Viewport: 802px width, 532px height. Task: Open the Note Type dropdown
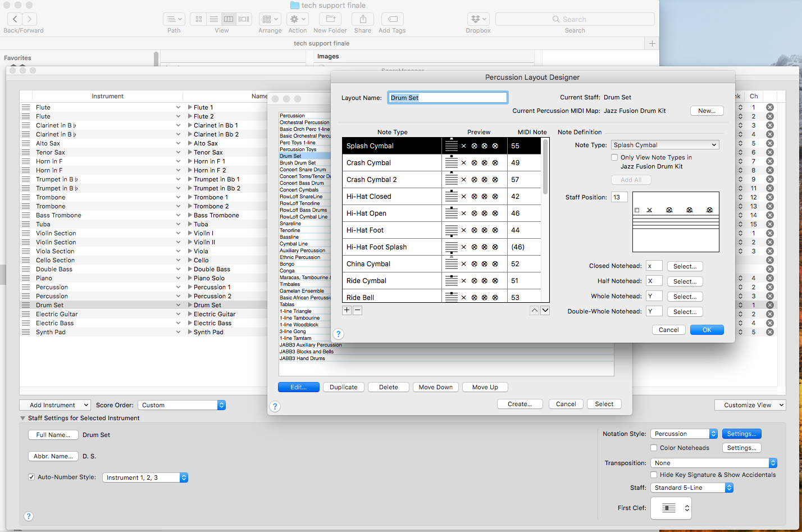(665, 145)
